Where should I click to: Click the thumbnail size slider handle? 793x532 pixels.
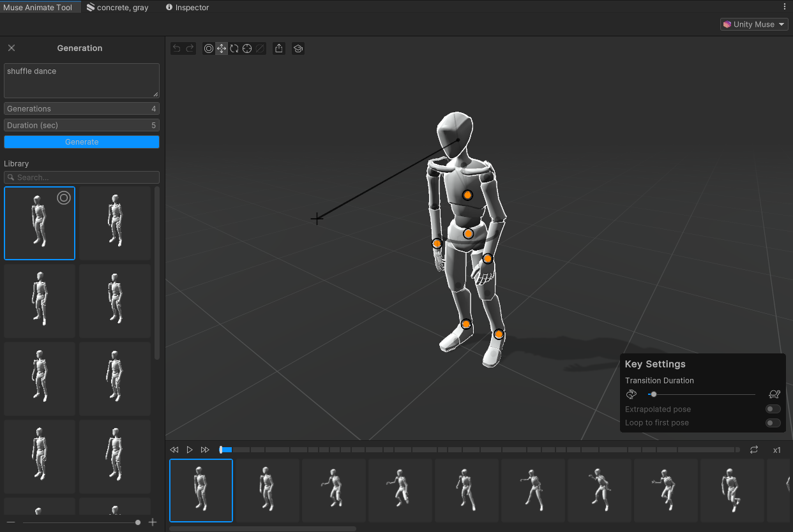[x=138, y=522]
